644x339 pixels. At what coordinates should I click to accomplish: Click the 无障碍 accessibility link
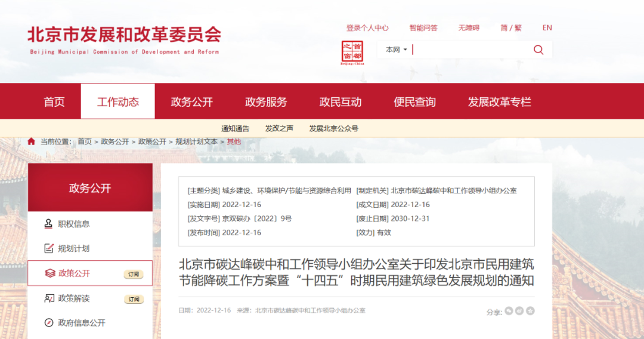(469, 28)
